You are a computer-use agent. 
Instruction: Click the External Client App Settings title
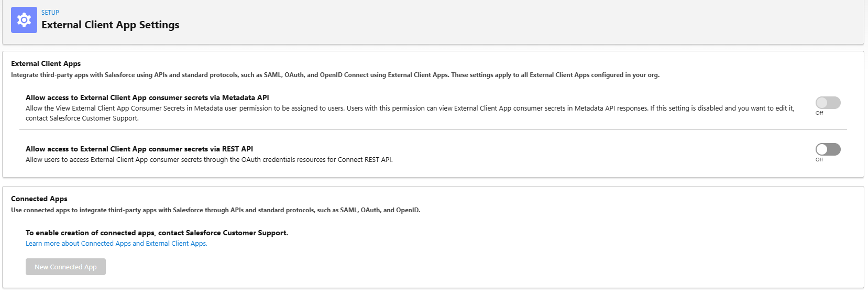click(x=110, y=25)
